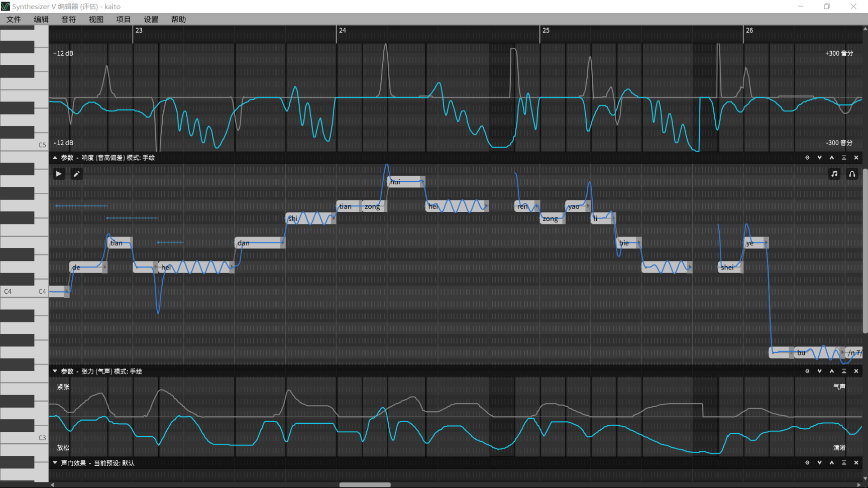Start playback with the piano roll play button
868x488 pixels.
pos(59,174)
